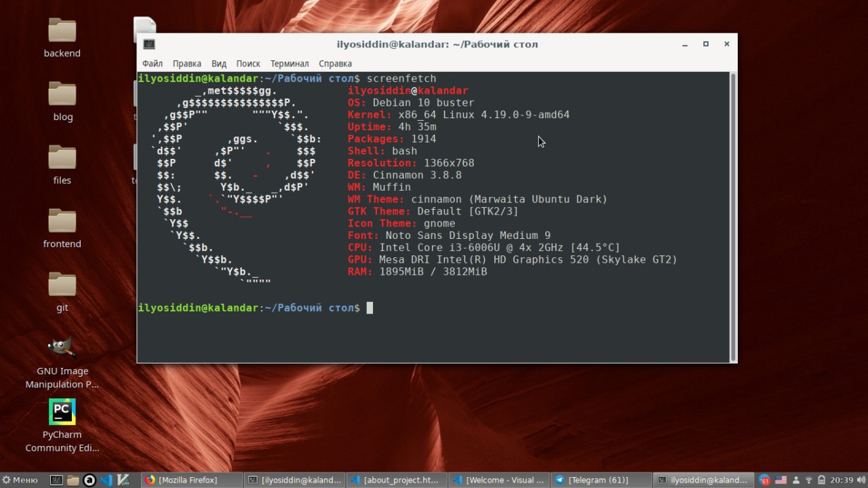Launch Vim from the panel launcher
868x488 pixels.
[x=123, y=480]
